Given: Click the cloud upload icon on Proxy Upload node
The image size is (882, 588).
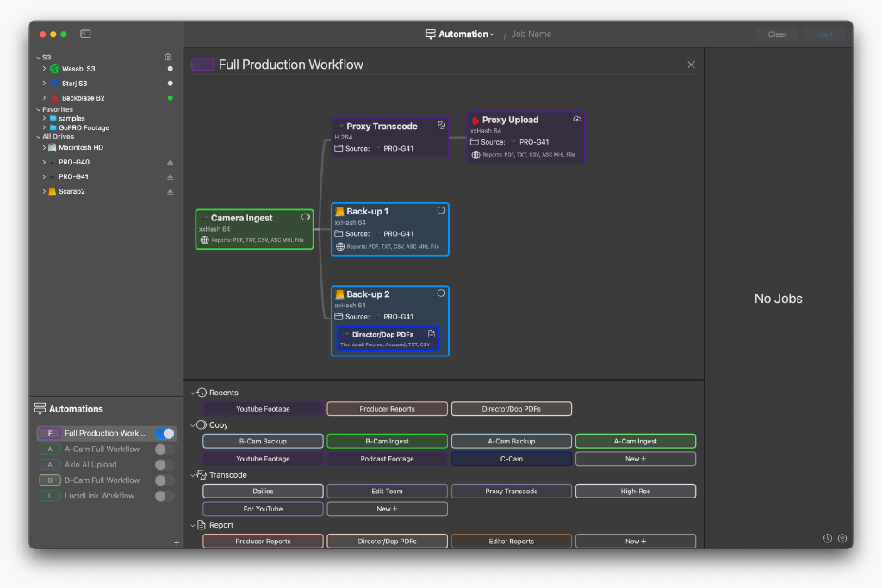Looking at the screenshot, I should pos(577,119).
